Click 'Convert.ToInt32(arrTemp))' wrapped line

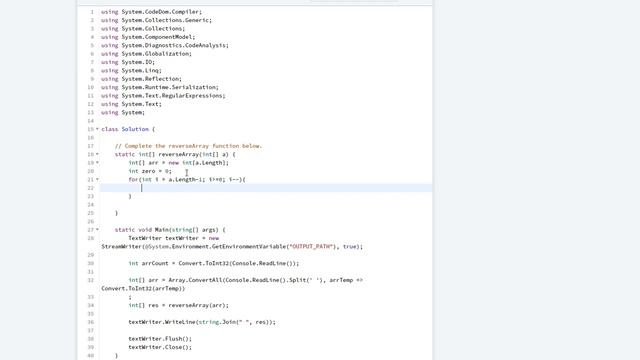(x=143, y=289)
